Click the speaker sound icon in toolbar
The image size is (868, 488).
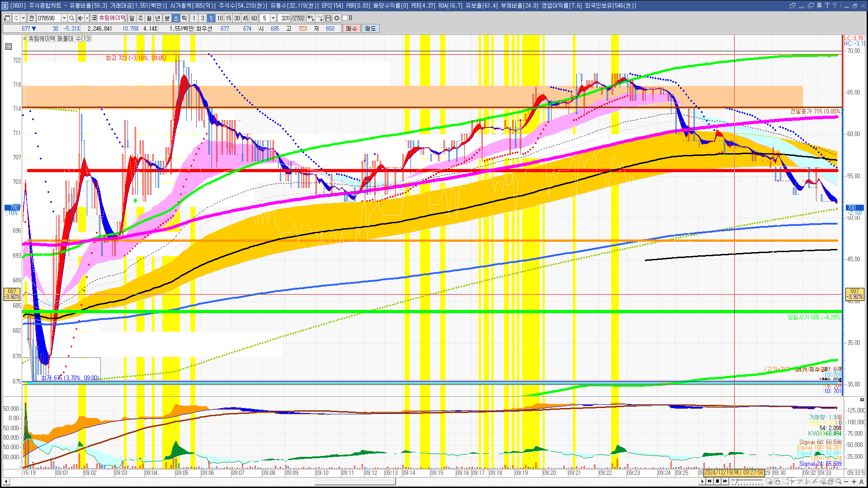[x=80, y=18]
